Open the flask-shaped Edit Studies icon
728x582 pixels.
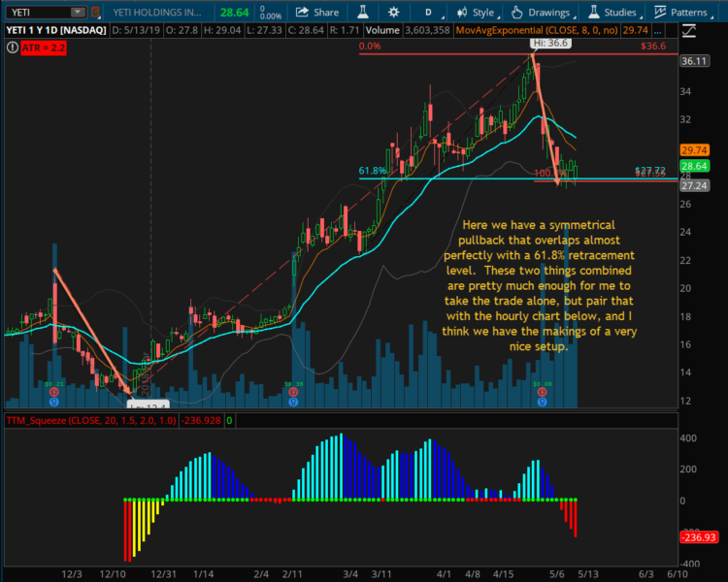click(363, 12)
